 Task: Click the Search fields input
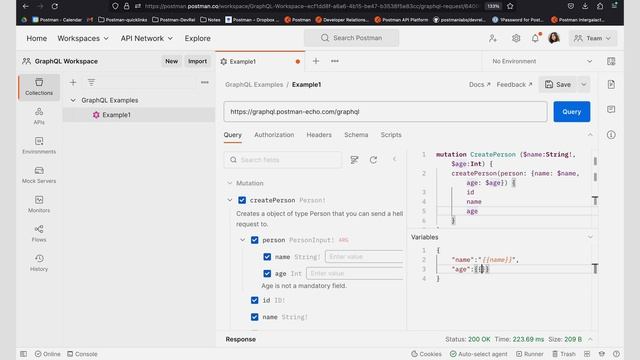282,160
